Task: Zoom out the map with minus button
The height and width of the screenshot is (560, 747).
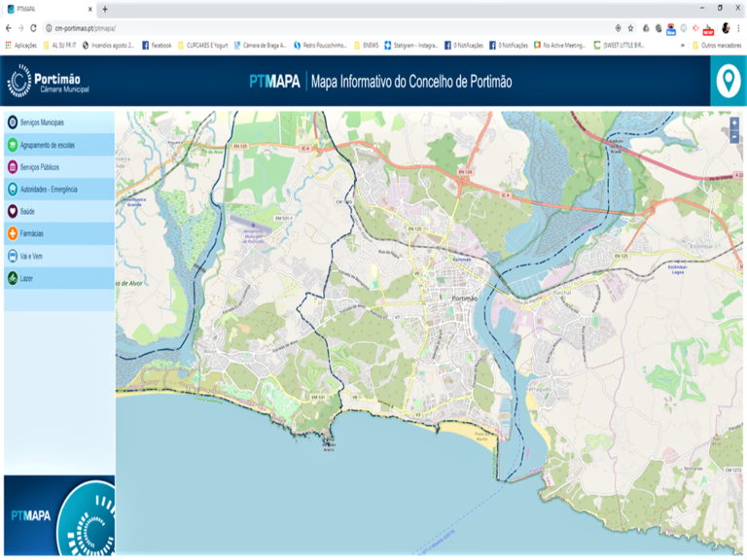Action: (x=733, y=137)
